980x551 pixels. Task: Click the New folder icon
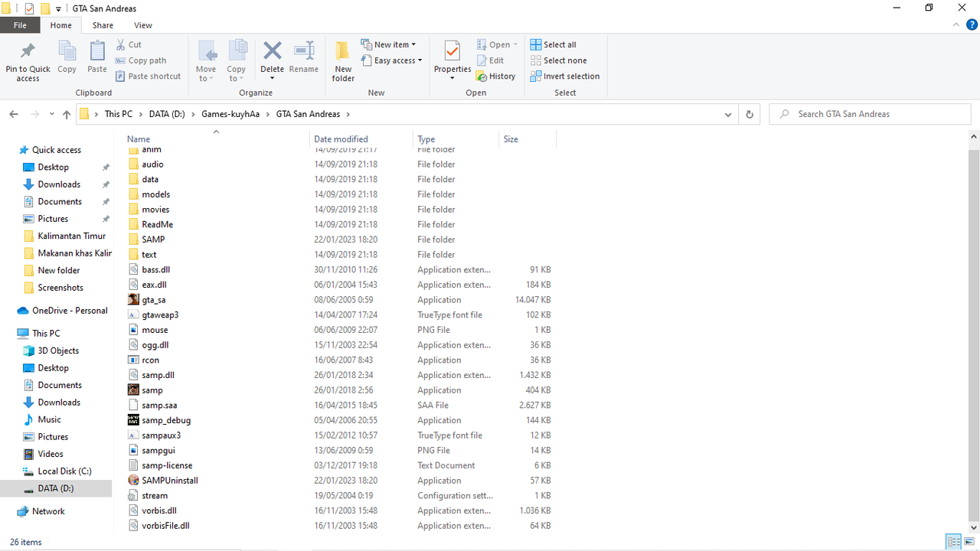pyautogui.click(x=343, y=51)
